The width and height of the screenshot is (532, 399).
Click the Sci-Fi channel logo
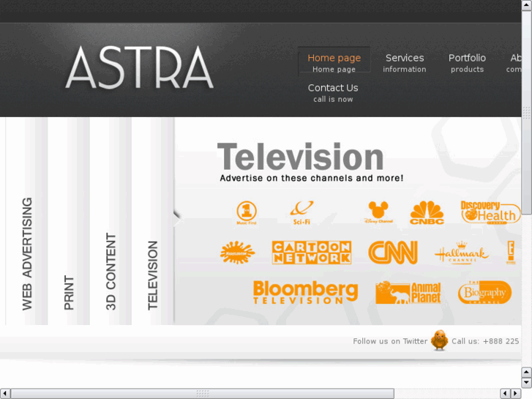(x=301, y=213)
